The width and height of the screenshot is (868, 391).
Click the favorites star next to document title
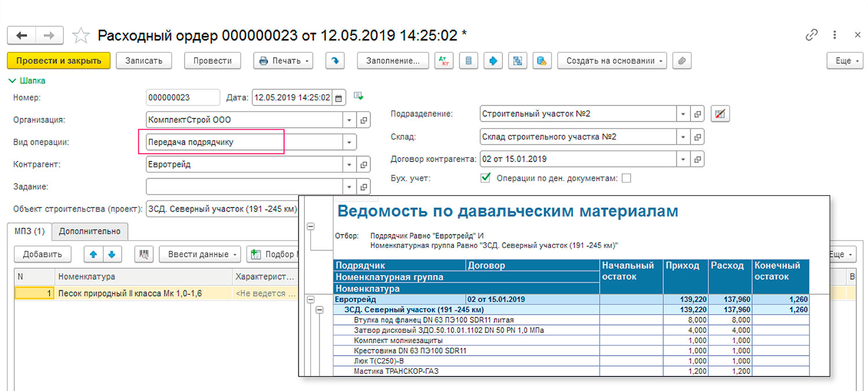pos(80,36)
